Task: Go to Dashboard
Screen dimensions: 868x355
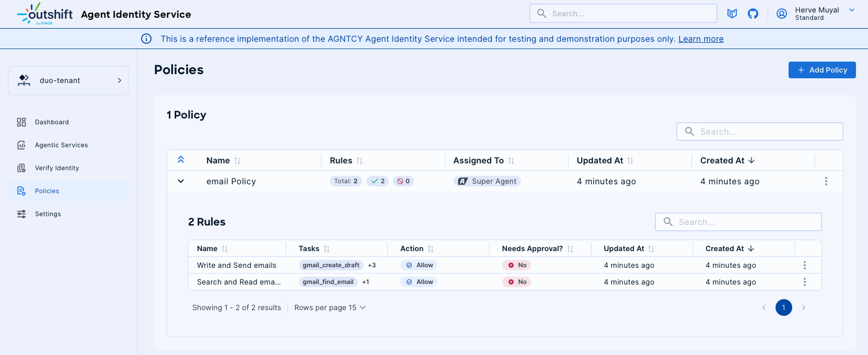Action: pos(68,122)
